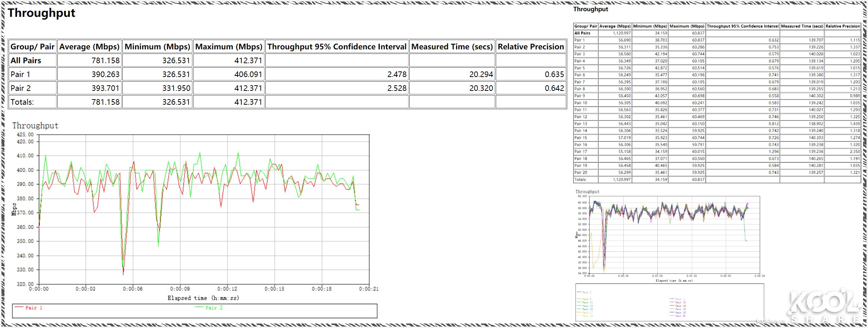Click the "Pair 10" row label in small table
Image resolution: width=868 pixels, height=328 pixels.
coord(581,103)
